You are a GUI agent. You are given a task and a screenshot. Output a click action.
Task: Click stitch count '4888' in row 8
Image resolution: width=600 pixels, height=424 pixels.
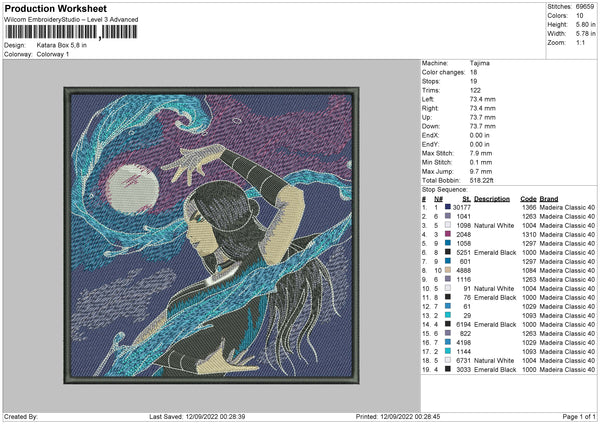463,271
